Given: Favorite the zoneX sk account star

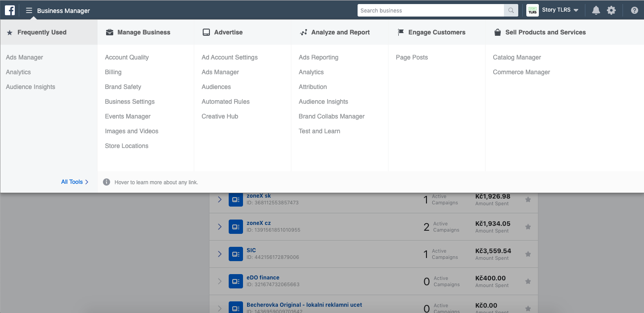Looking at the screenshot, I should click(528, 199).
